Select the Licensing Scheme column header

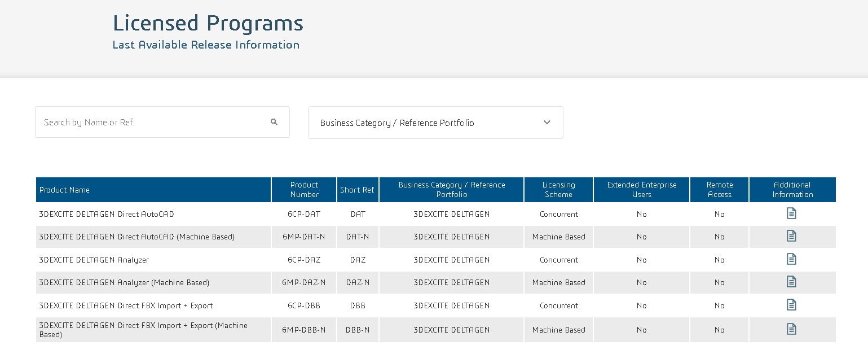tap(558, 190)
